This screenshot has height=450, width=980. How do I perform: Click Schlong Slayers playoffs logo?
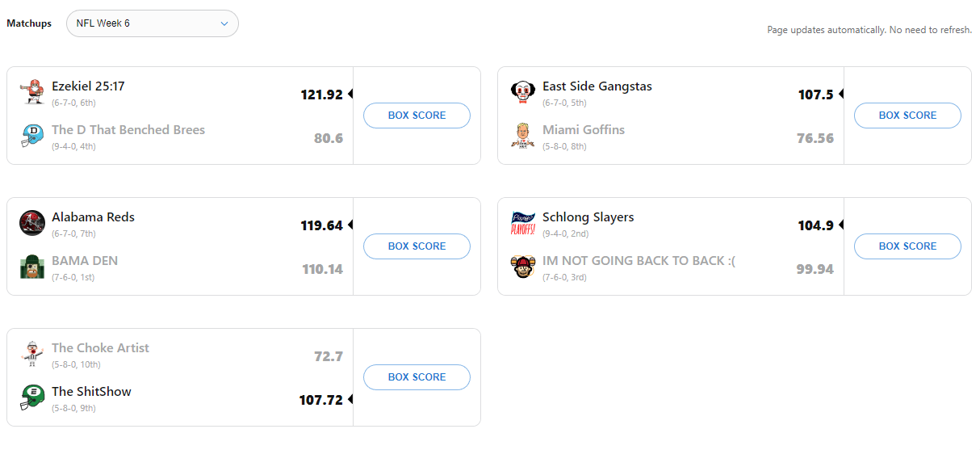pyautogui.click(x=523, y=223)
